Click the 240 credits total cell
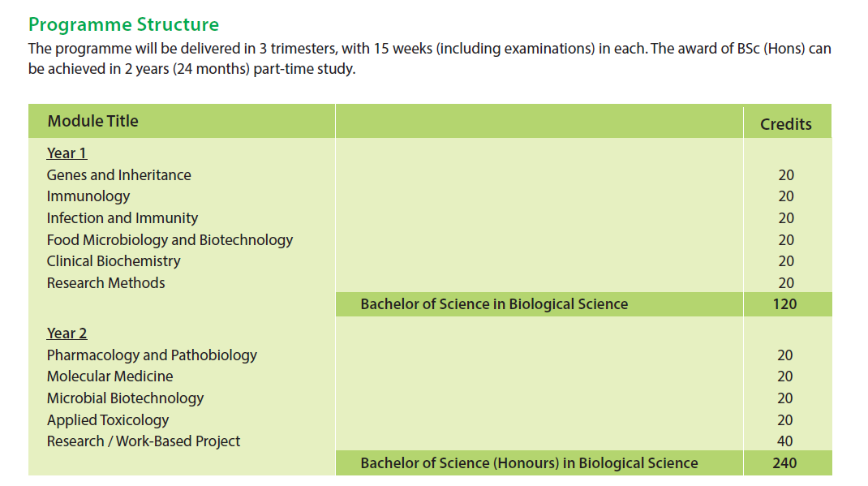Screen dimensions: 868x486 click(x=785, y=462)
